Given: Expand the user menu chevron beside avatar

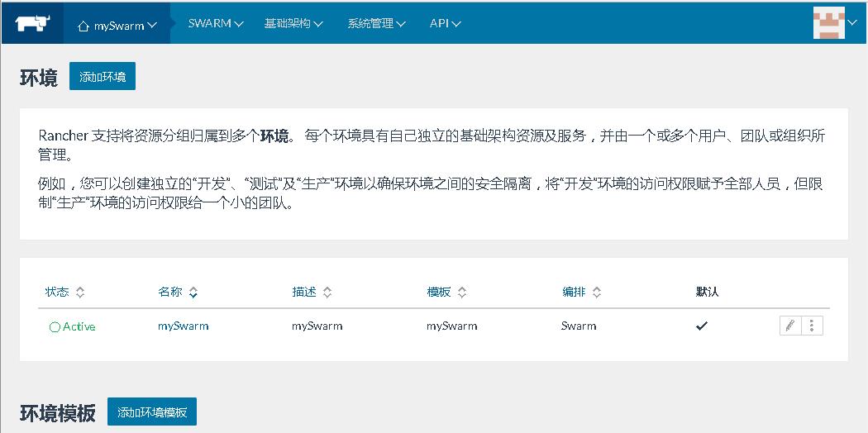Looking at the screenshot, I should [x=852, y=22].
